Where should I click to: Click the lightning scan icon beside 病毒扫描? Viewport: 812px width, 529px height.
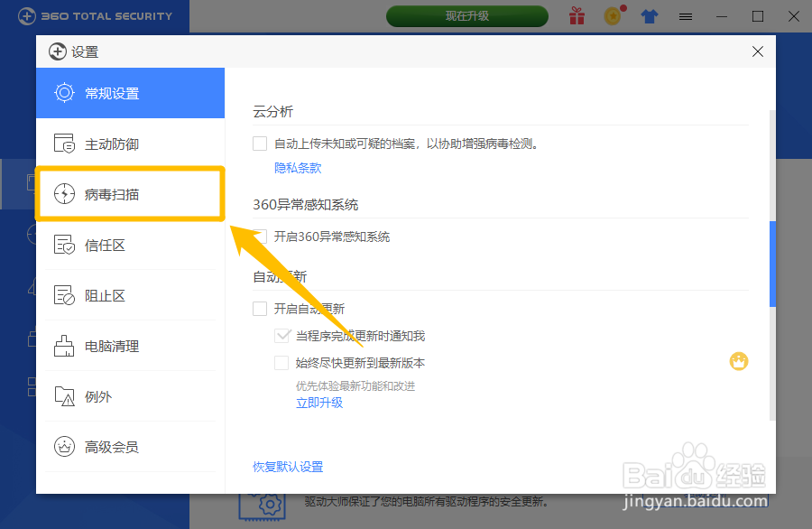(64, 194)
